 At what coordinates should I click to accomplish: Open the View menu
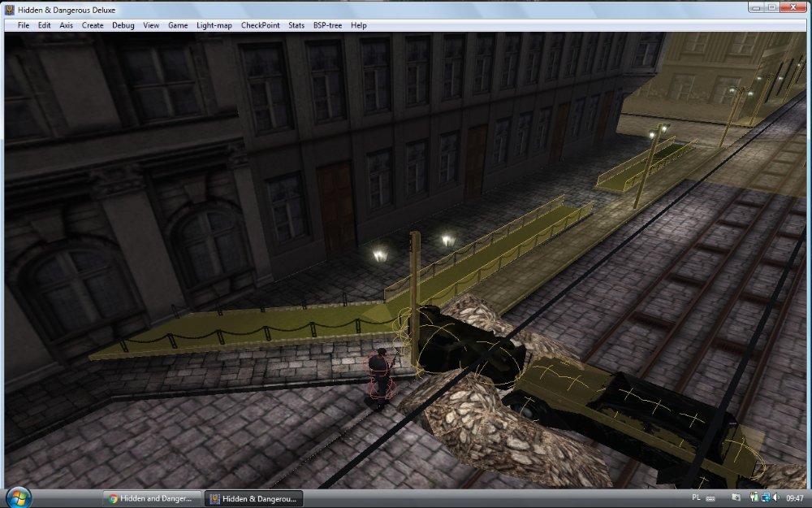151,25
